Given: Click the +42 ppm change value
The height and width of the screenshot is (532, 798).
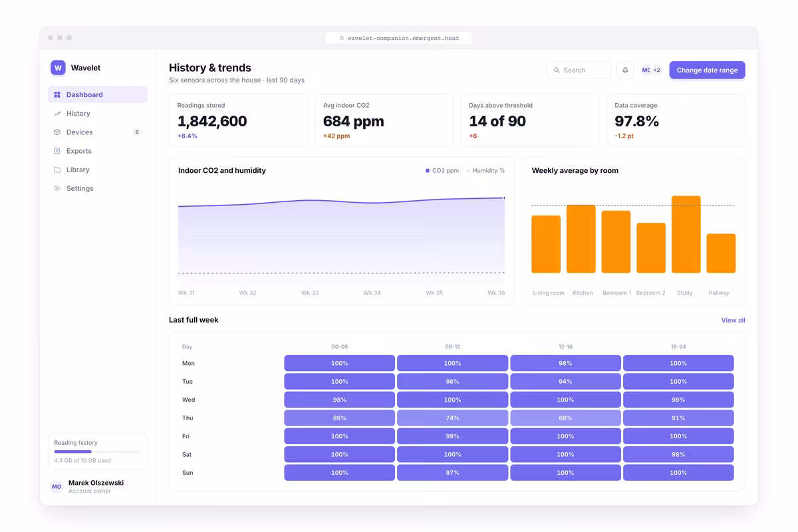Looking at the screenshot, I should tap(336, 136).
